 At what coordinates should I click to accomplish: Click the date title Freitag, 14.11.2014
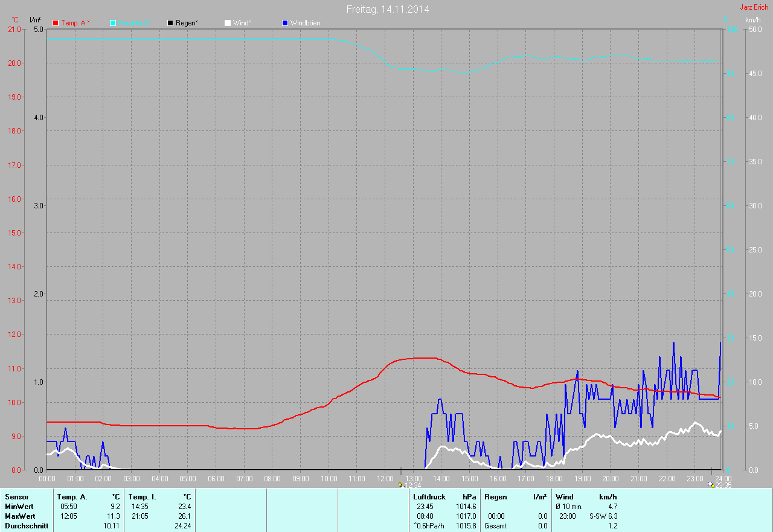coord(388,9)
